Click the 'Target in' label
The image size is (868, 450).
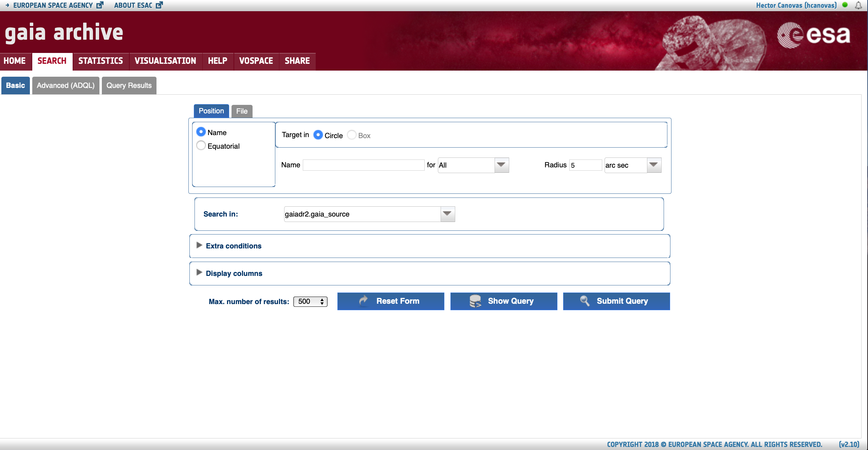(x=295, y=135)
